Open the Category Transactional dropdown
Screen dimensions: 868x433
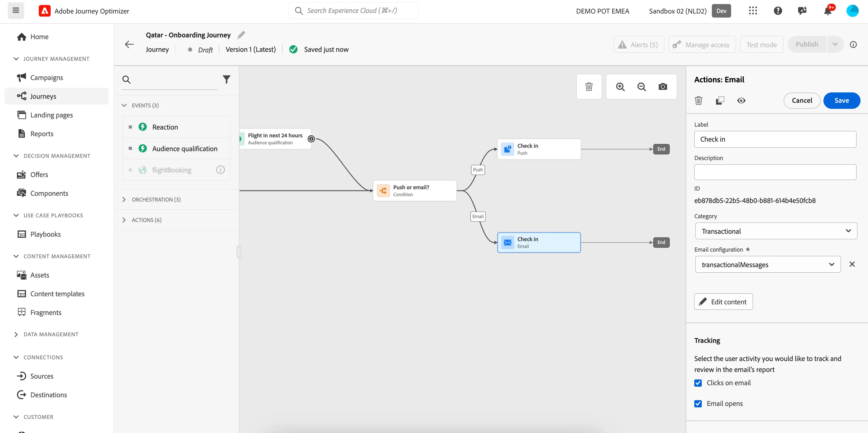[x=776, y=231]
